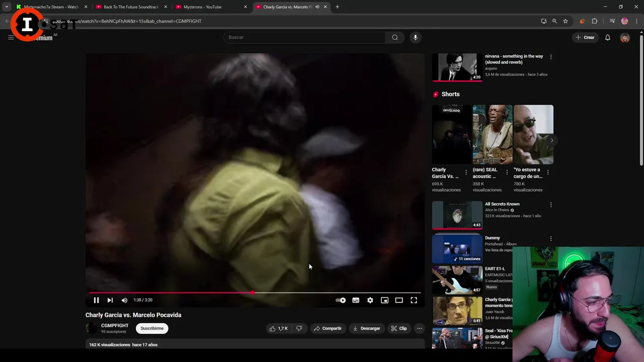The image size is (644, 362).
Task: Click the install app icon in address bar
Action: click(x=544, y=21)
